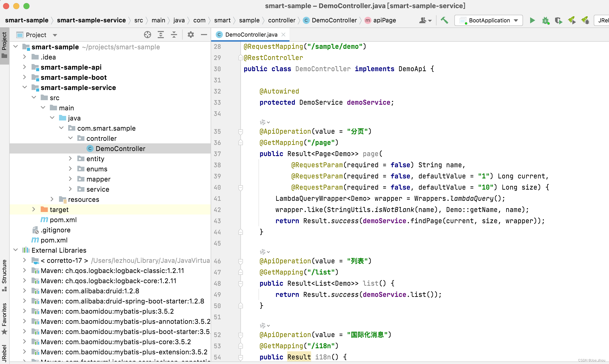The width and height of the screenshot is (609, 364).
Task: Toggle code fold marker at line 52
Action: [x=241, y=335]
